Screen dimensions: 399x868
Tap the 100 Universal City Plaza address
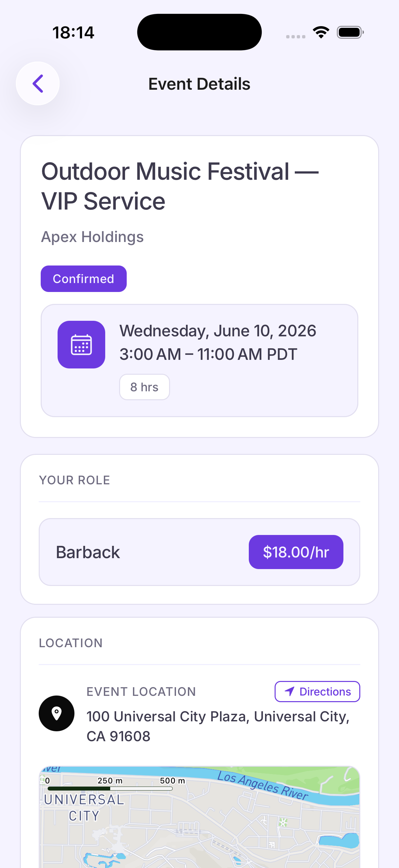pyautogui.click(x=218, y=726)
